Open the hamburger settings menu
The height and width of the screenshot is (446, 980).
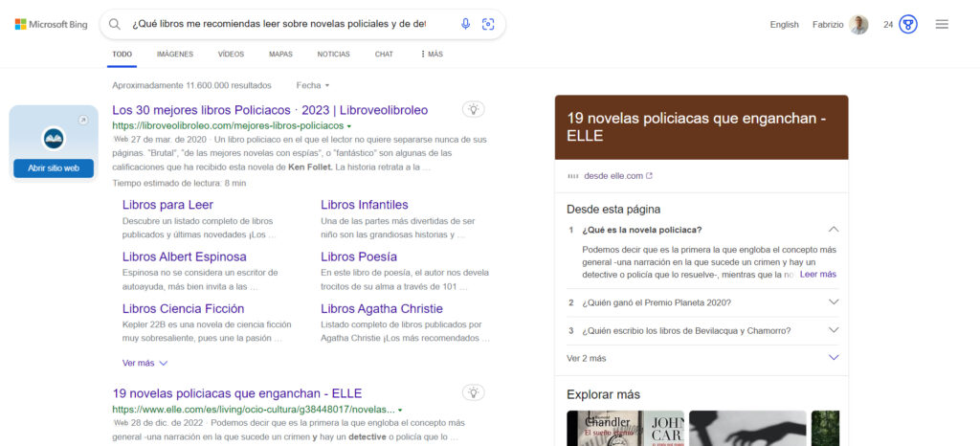[942, 25]
